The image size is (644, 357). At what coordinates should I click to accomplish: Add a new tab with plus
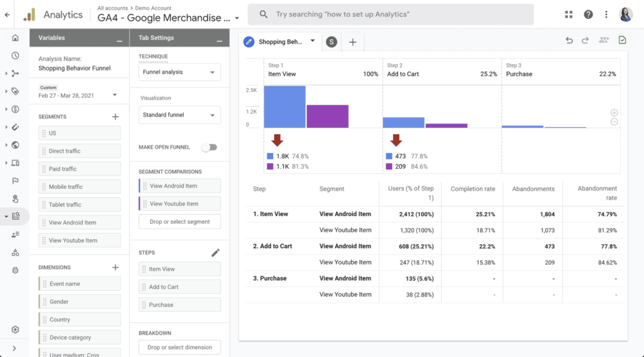[x=353, y=42]
